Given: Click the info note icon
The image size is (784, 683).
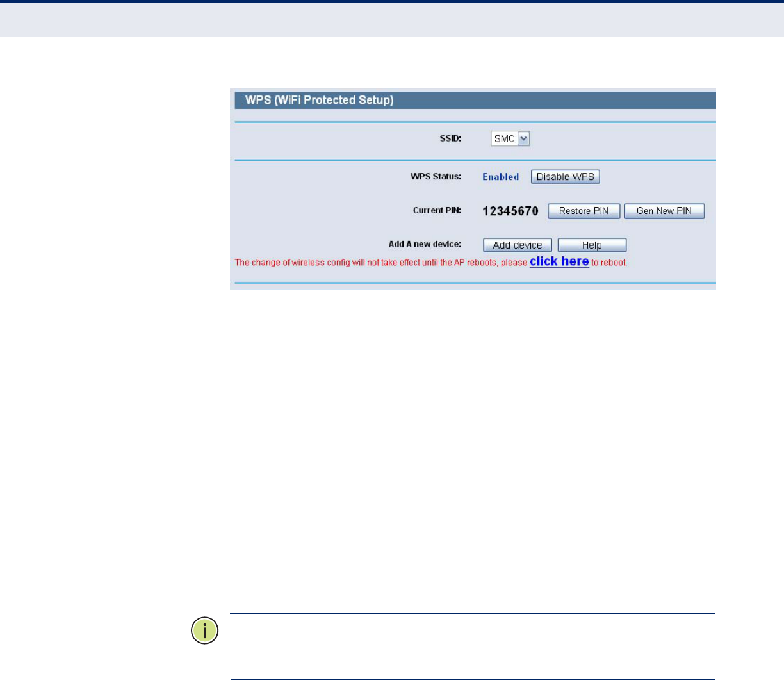Looking at the screenshot, I should 205,631.
